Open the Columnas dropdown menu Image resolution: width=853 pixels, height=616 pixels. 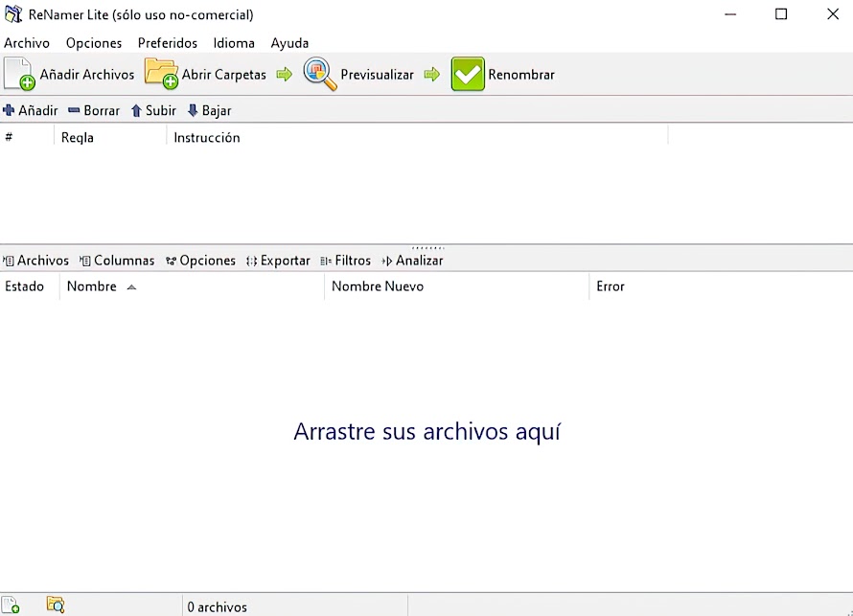pos(117,261)
